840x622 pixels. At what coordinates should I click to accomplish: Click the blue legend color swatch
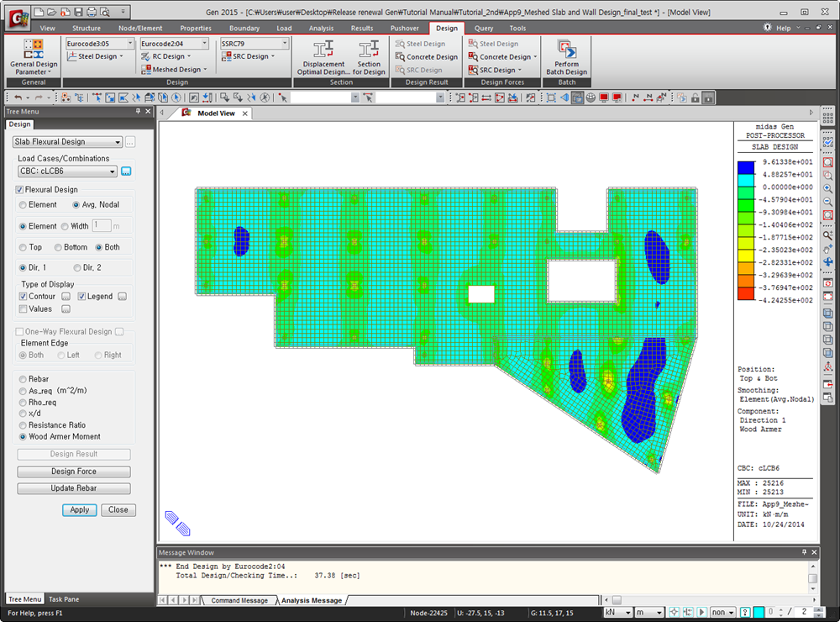click(746, 168)
